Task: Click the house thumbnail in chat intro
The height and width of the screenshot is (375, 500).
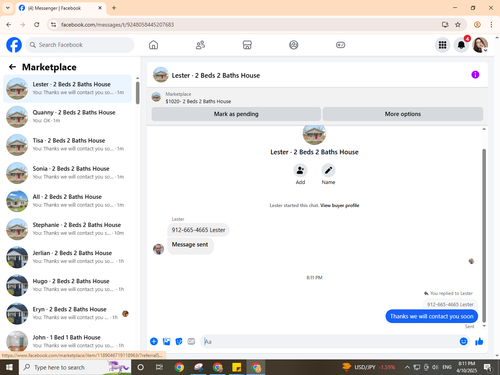Action: tap(314, 134)
